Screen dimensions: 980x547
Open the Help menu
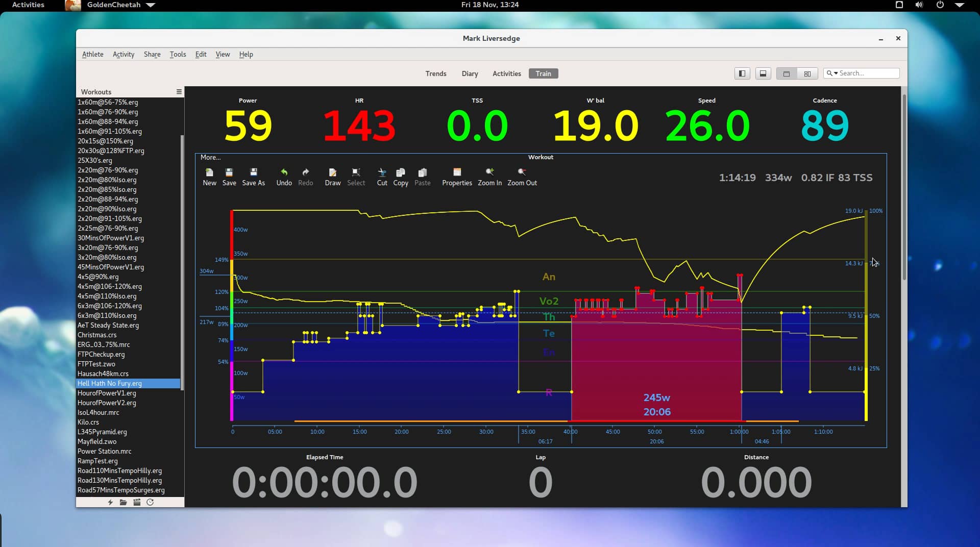click(x=246, y=54)
